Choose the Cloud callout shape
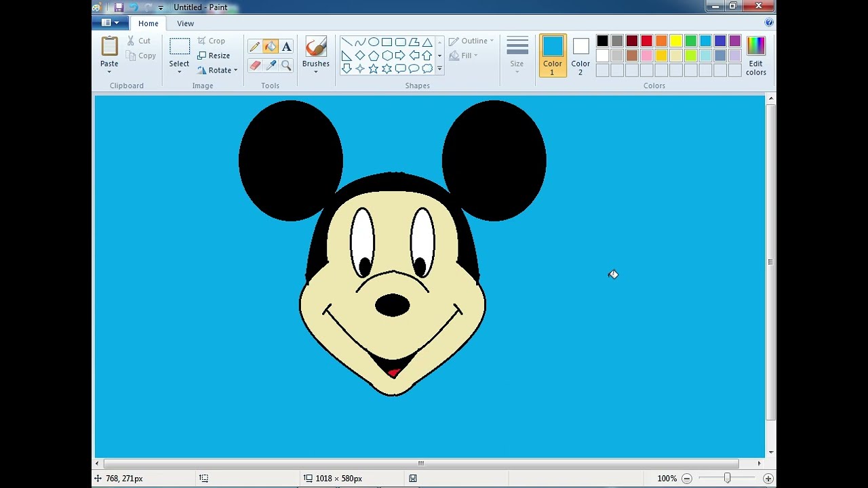Screen dimensions: 868x488 pos(427,68)
